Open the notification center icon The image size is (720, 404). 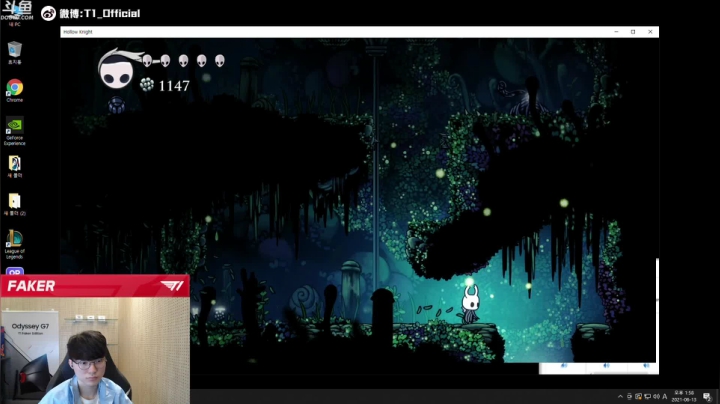pyautogui.click(x=708, y=397)
